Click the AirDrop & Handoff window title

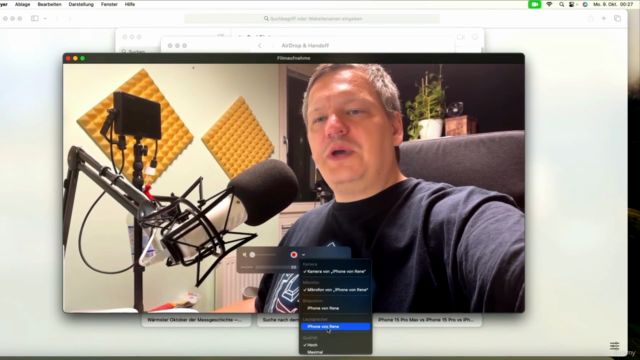point(305,46)
